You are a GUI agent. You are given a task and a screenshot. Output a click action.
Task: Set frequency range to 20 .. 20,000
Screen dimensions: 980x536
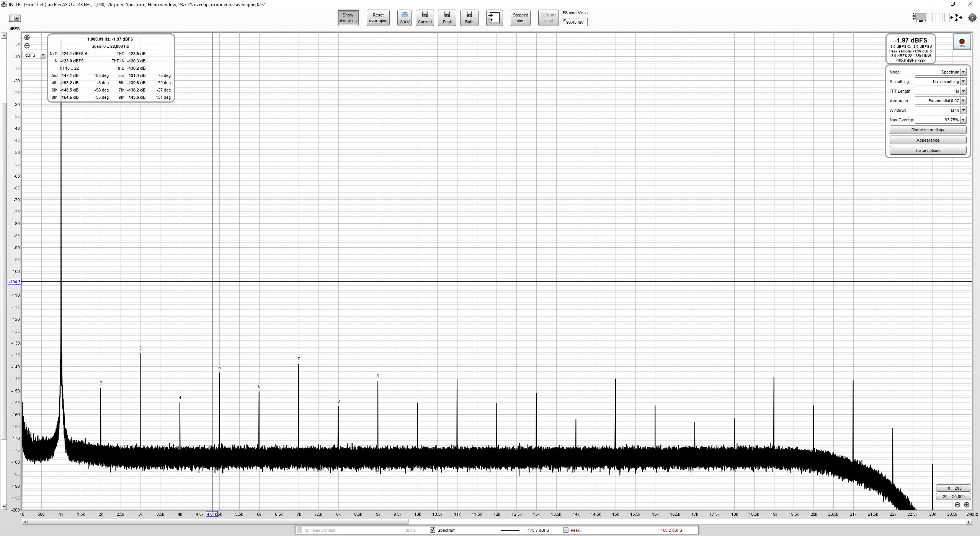[953, 497]
